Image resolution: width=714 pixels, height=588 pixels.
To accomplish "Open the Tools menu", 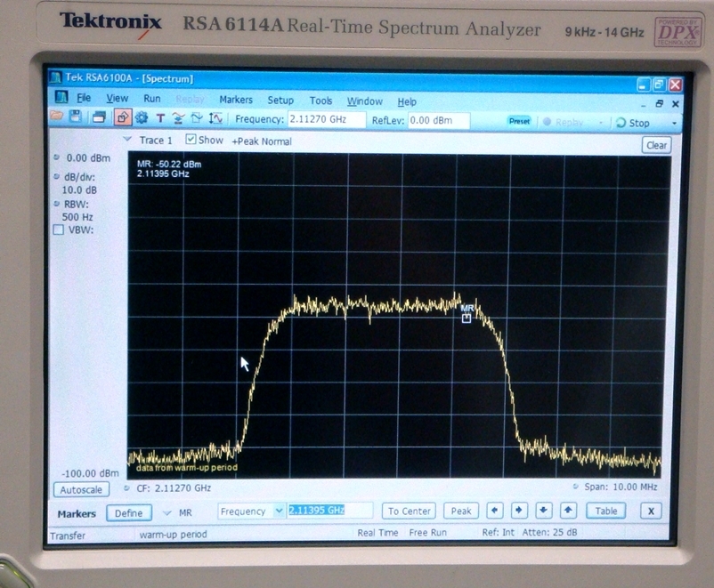I will click(321, 101).
